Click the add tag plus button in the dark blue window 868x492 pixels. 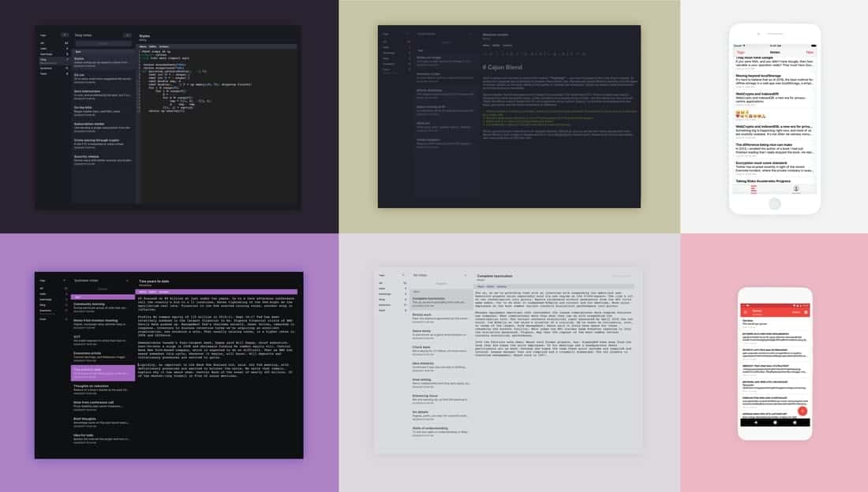click(x=66, y=35)
